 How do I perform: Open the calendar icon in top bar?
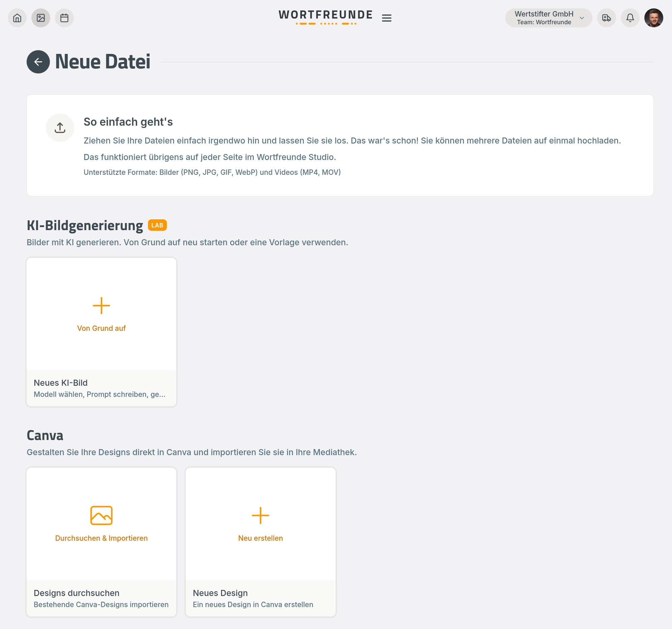[65, 18]
